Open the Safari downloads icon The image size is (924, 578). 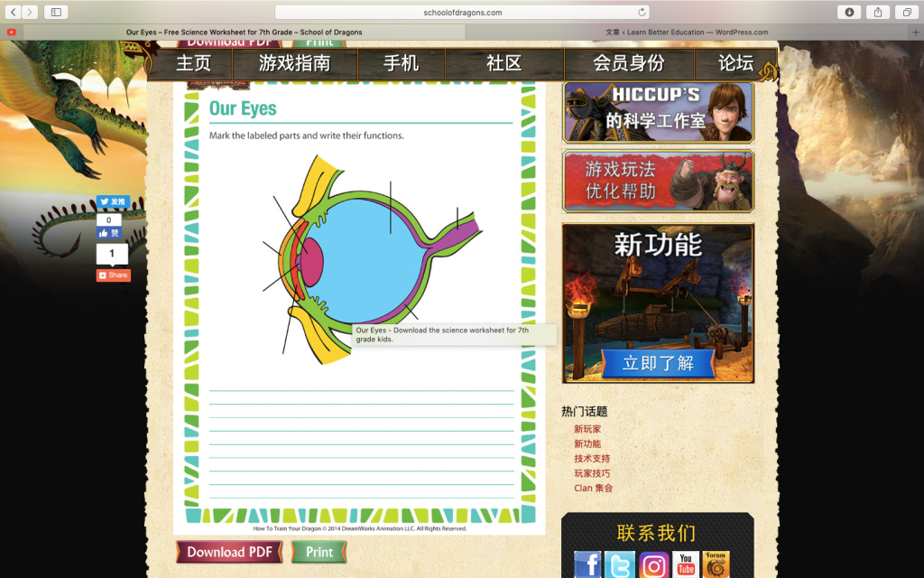[x=849, y=12]
